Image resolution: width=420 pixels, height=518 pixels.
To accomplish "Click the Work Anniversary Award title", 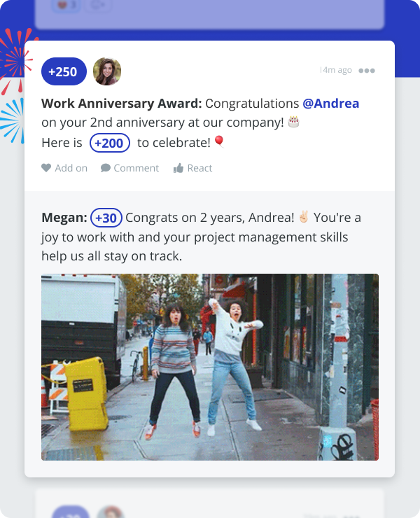I will 122,104.
